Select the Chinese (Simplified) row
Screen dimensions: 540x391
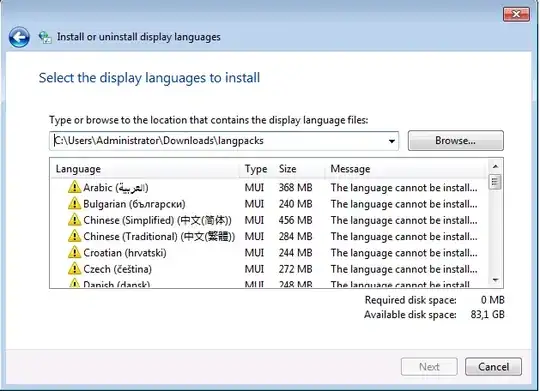[x=269, y=220]
